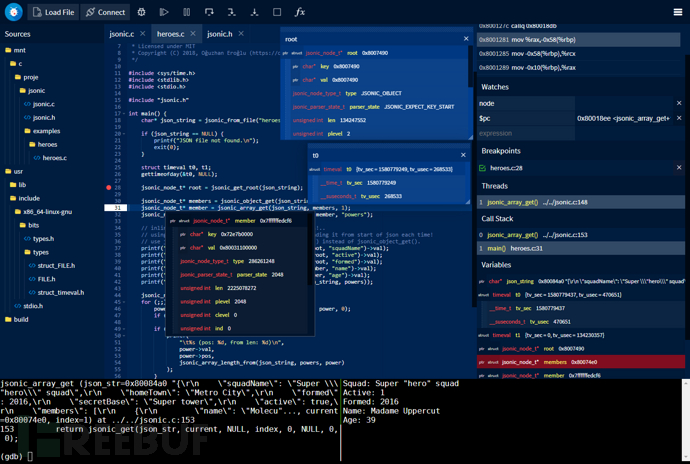Click the Load File button

[53, 12]
